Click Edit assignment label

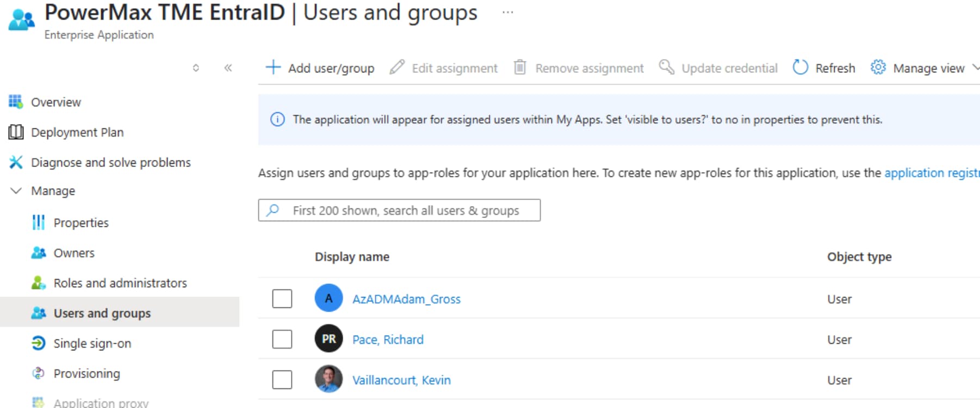click(455, 68)
